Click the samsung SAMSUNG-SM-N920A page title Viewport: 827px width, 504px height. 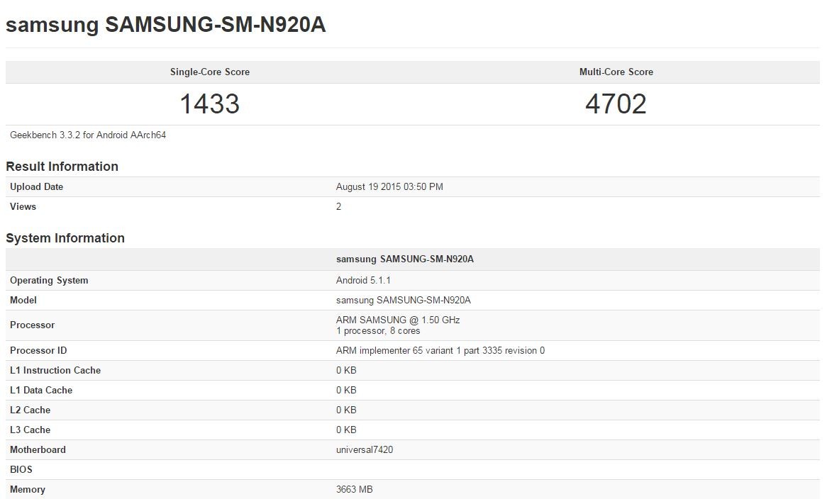click(x=165, y=25)
